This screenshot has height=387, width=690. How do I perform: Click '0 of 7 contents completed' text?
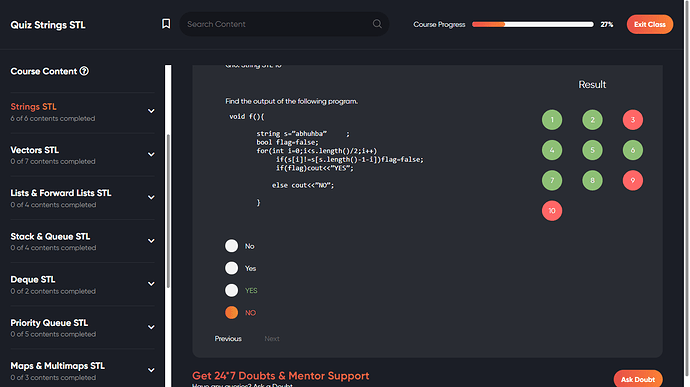coord(53,162)
